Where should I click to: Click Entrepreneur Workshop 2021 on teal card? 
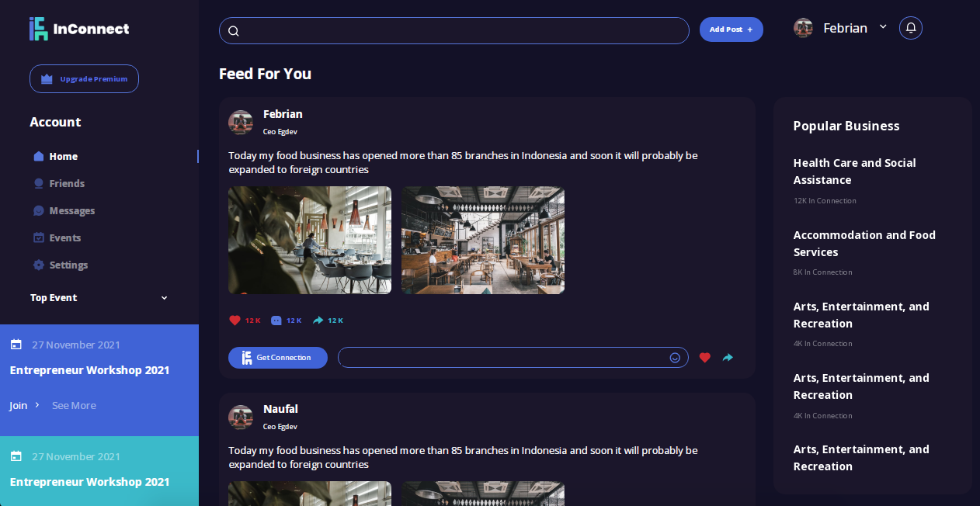pyautogui.click(x=89, y=482)
